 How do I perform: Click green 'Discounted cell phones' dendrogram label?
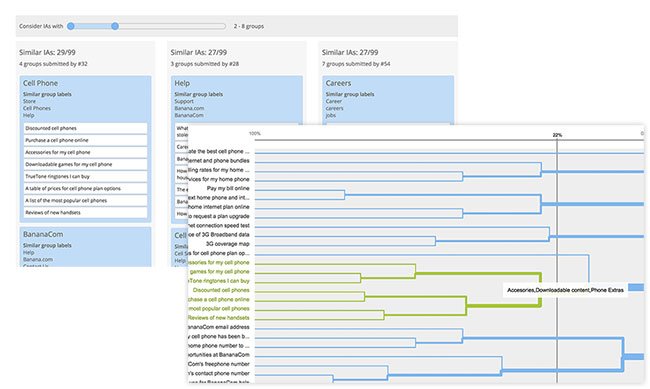click(221, 290)
